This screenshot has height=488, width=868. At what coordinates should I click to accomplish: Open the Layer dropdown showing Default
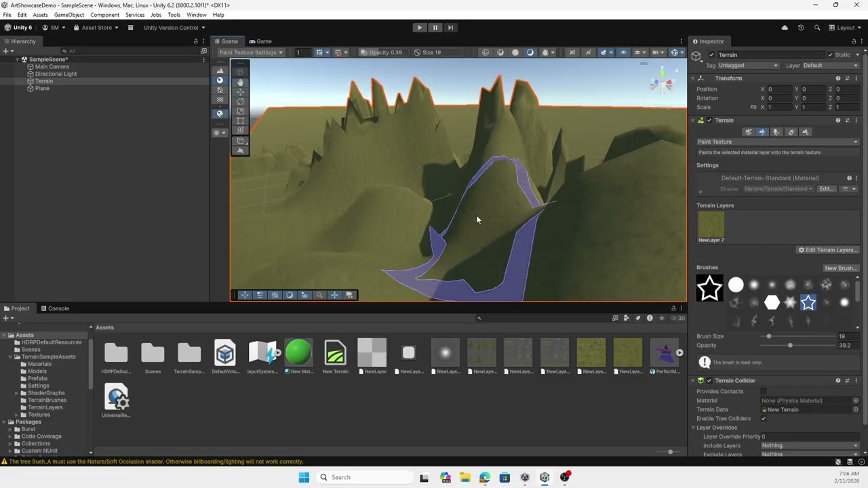coord(831,66)
